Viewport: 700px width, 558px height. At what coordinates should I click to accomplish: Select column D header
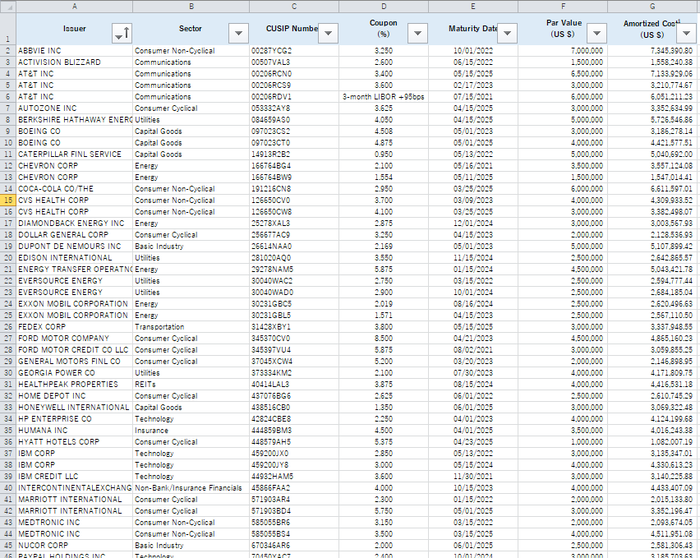pos(383,6)
